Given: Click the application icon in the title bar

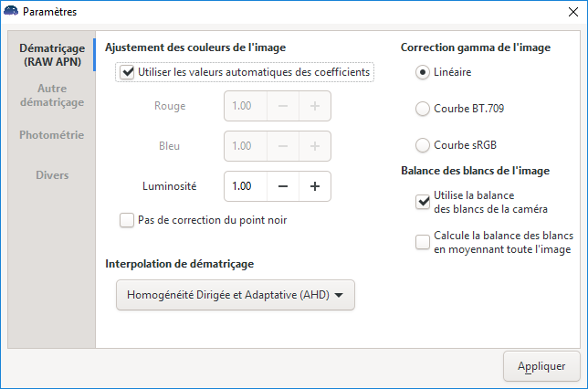Looking at the screenshot, I should 12,12.
